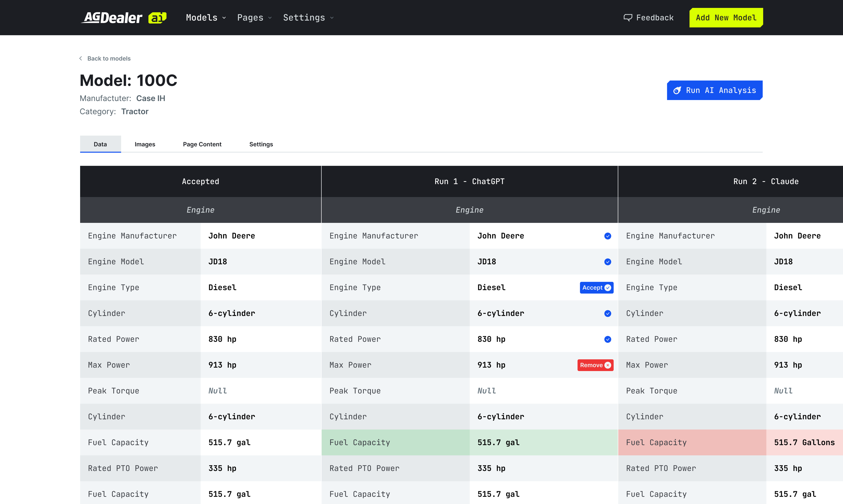Expand the Settings dropdown in top navigation

pyautogui.click(x=308, y=18)
